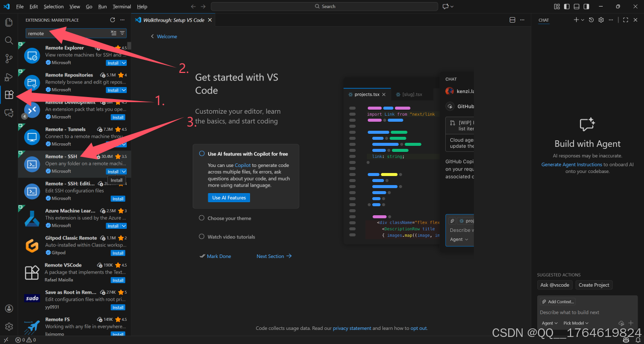Open the File menu
Viewport: 644px width, 344px height.
[20, 7]
